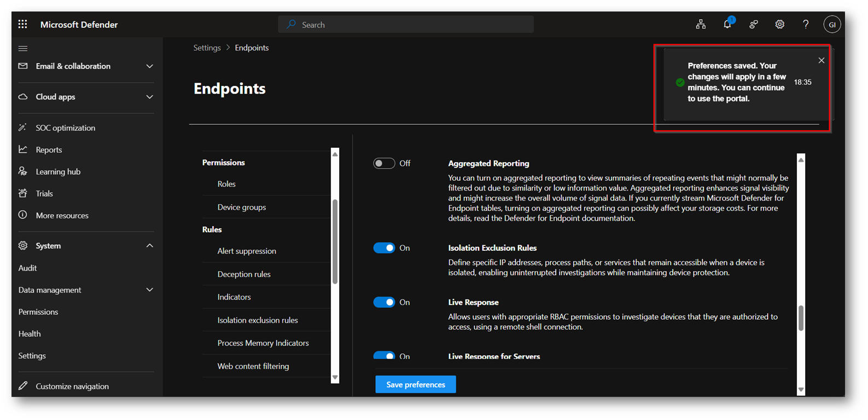
Task: Open the settings gear in top bar
Action: tap(780, 24)
